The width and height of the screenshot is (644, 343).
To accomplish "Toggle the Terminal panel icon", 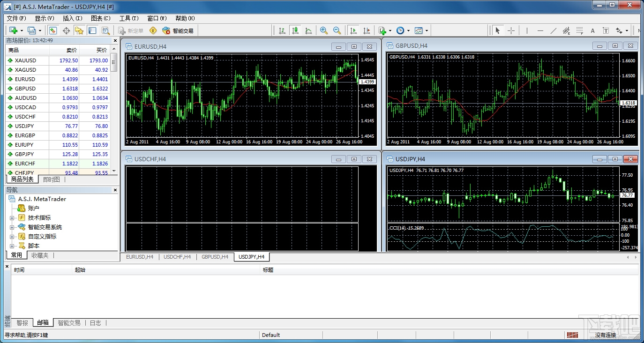I will 92,30.
